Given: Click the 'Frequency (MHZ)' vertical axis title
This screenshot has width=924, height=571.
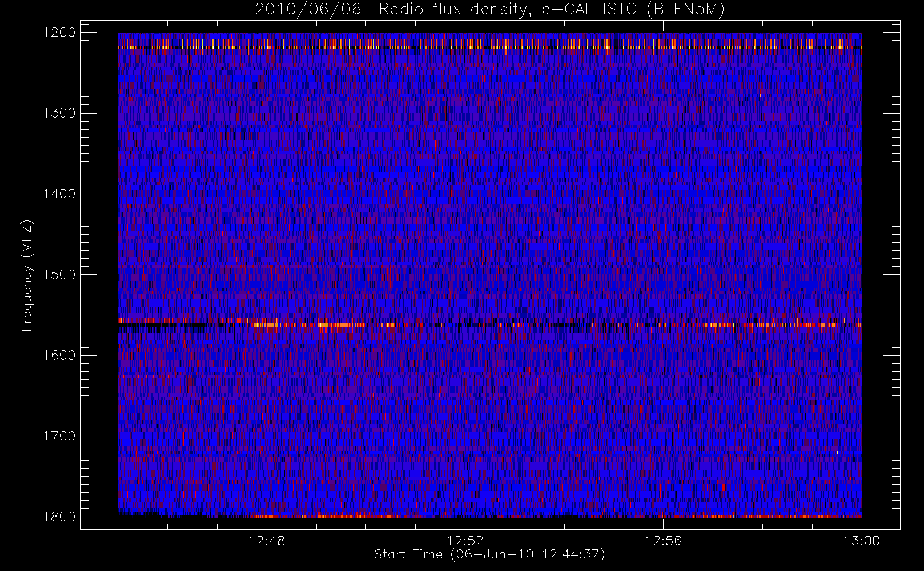Looking at the screenshot, I should [x=27, y=275].
